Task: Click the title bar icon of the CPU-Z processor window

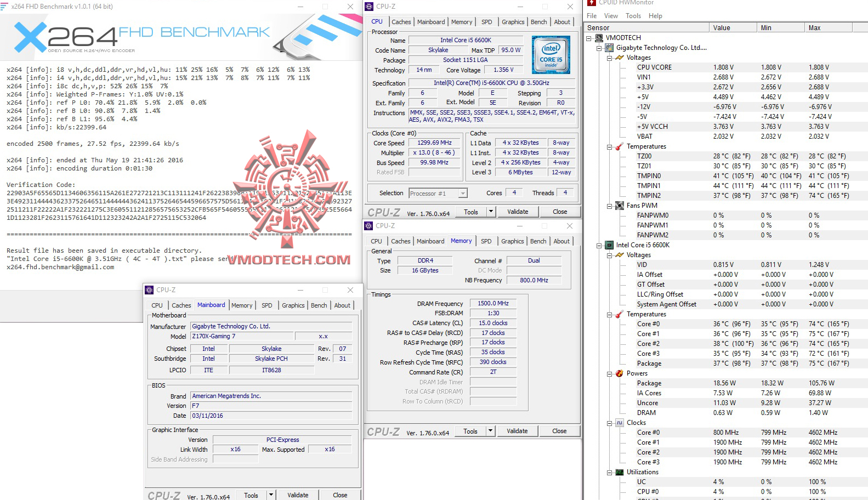Action: pos(370,7)
